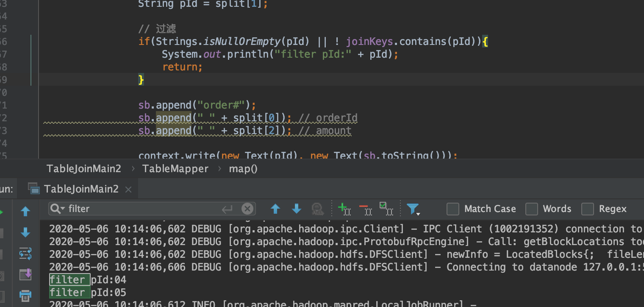Viewport: 644px width, 307px height.
Task: Click the greyed-out find usages icon
Action: (317, 209)
